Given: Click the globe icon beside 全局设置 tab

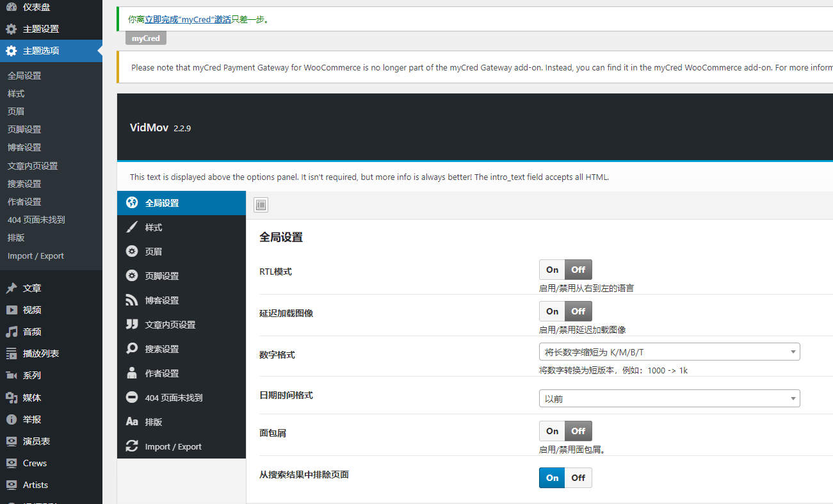Looking at the screenshot, I should click(132, 203).
